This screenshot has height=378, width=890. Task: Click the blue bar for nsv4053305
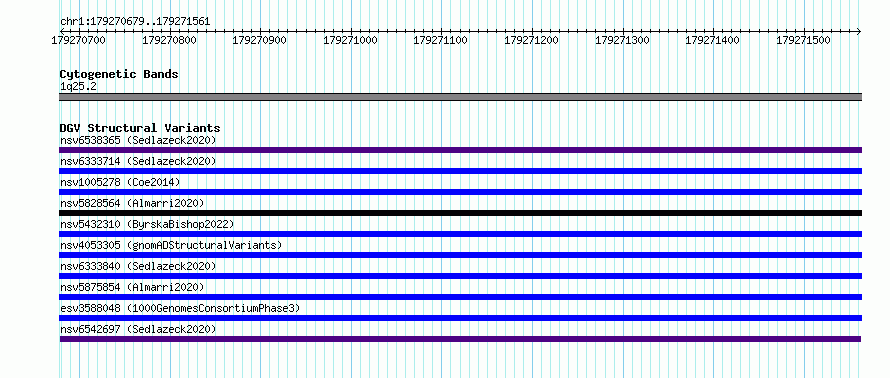(460, 255)
